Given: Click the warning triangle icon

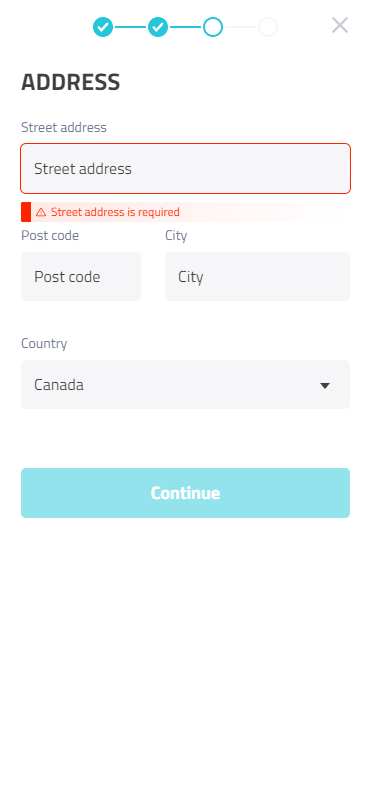Looking at the screenshot, I should click(x=41, y=212).
